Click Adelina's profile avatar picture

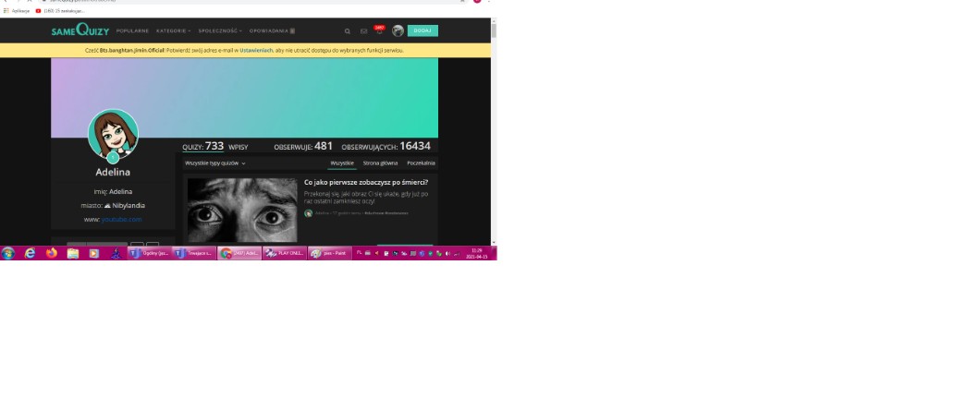click(113, 134)
